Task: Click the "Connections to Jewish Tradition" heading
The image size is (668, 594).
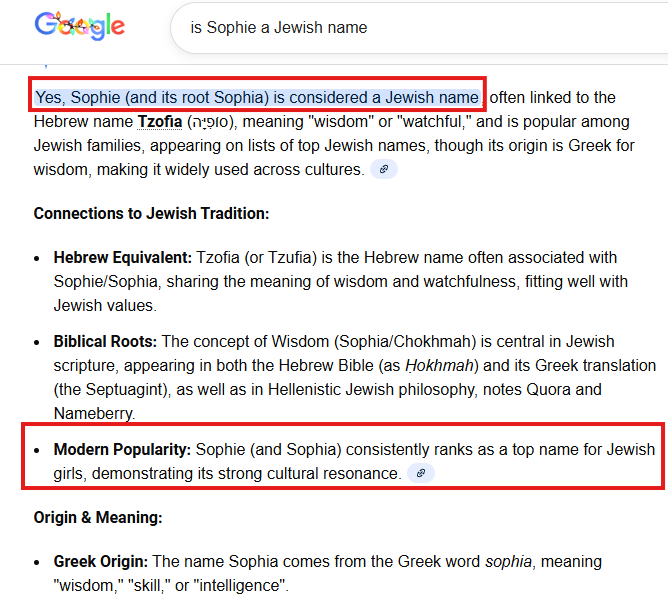Action: [151, 214]
